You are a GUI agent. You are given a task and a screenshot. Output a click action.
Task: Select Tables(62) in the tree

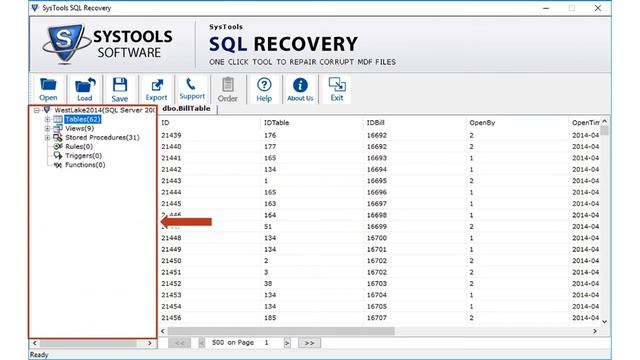pyautogui.click(x=83, y=119)
